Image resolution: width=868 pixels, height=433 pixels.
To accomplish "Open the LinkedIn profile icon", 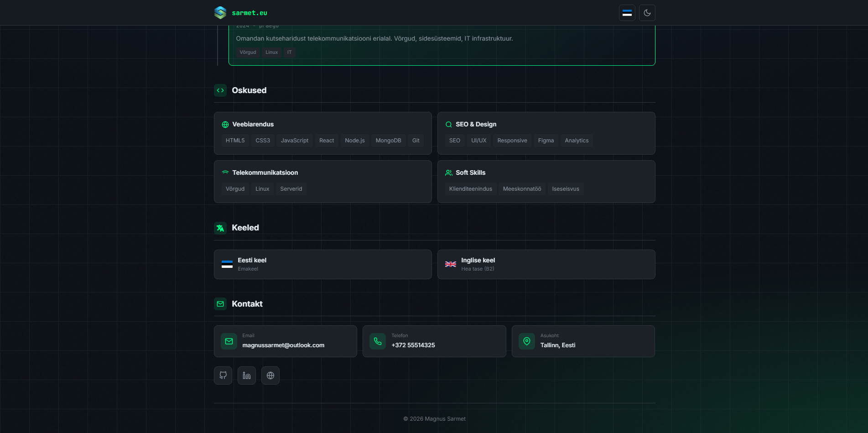I will [x=247, y=376].
